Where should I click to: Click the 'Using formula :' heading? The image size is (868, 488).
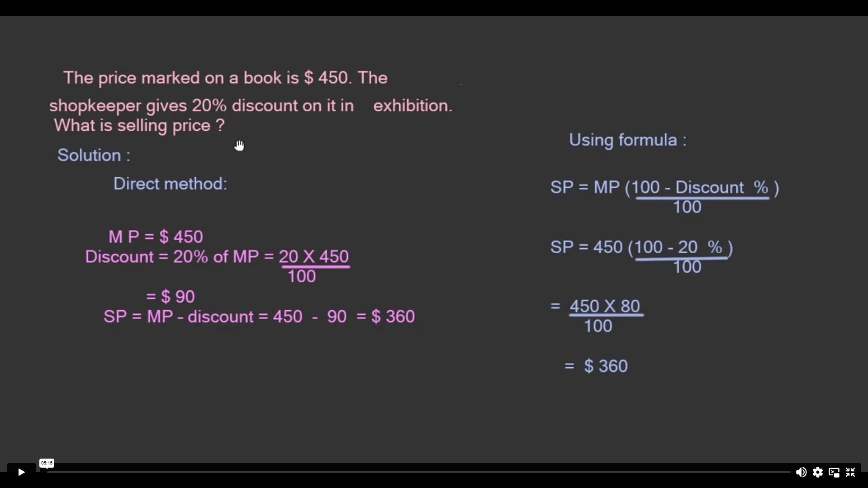pos(627,140)
